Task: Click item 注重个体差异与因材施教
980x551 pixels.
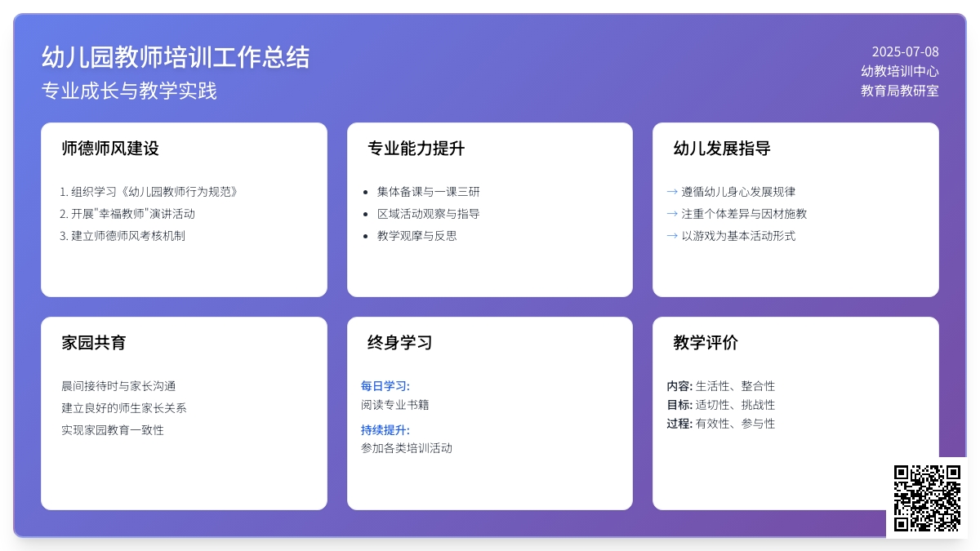Action: [x=744, y=214]
